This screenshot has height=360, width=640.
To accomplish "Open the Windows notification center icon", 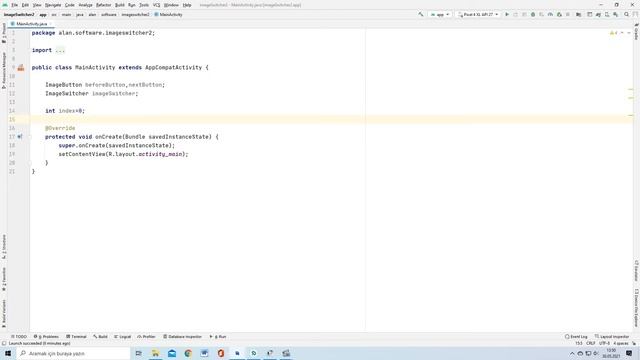I will click(x=629, y=353).
